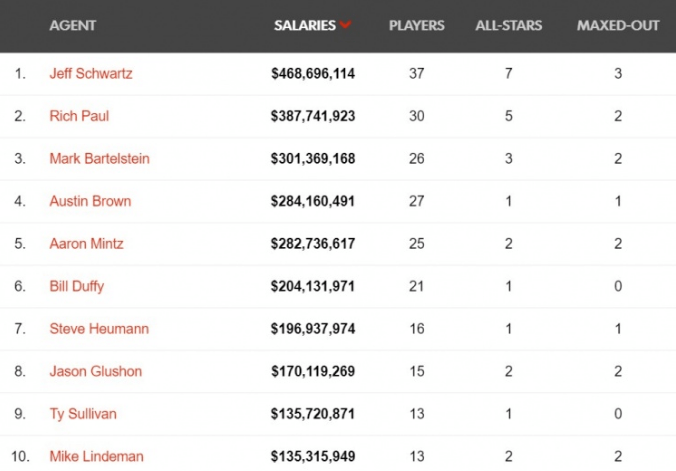Open Austin Brown's agent page
This screenshot has width=676, height=471.
(x=90, y=201)
